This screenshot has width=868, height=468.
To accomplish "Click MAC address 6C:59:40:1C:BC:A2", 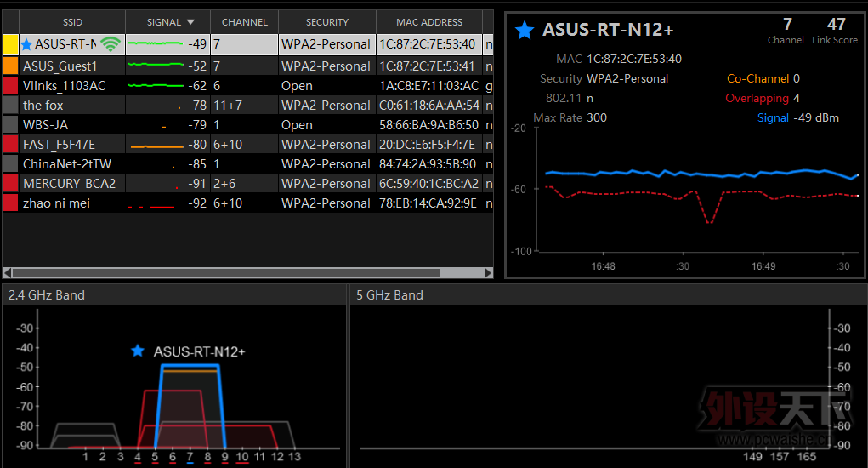I will coord(428,183).
